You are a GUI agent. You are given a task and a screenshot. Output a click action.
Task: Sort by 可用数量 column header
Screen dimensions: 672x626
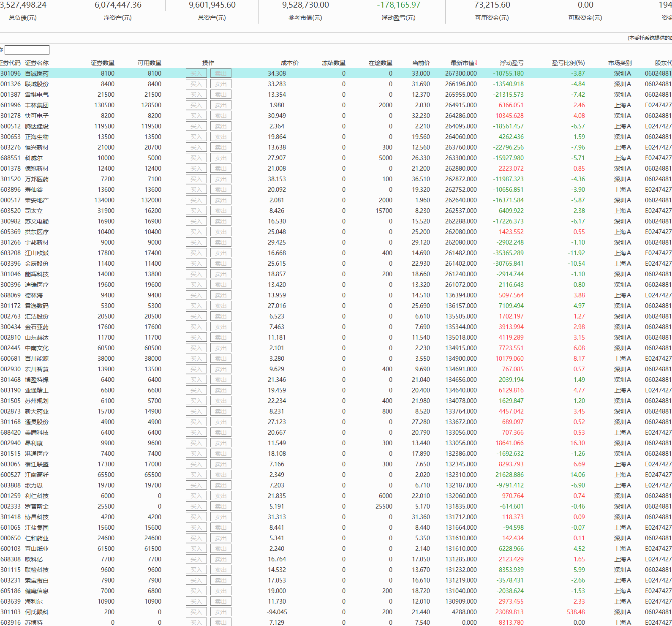tap(150, 63)
